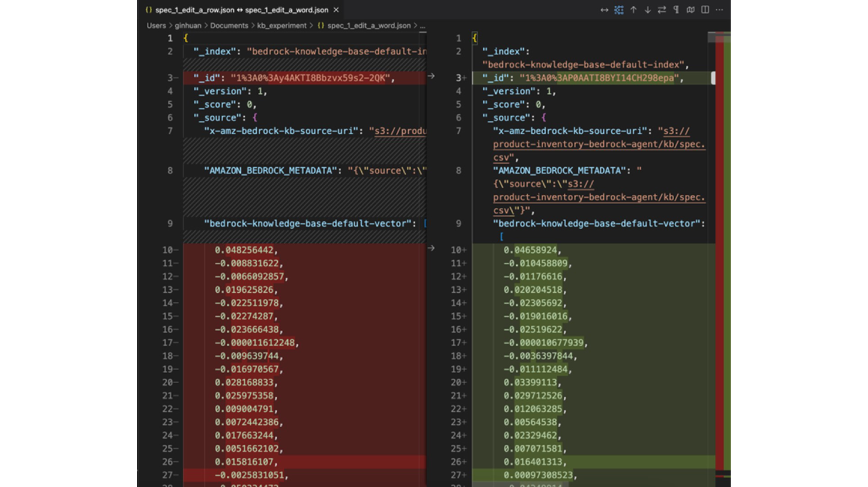Open the More Actions ellipsis menu
This screenshot has height=487, width=868.
pyautogui.click(x=719, y=10)
